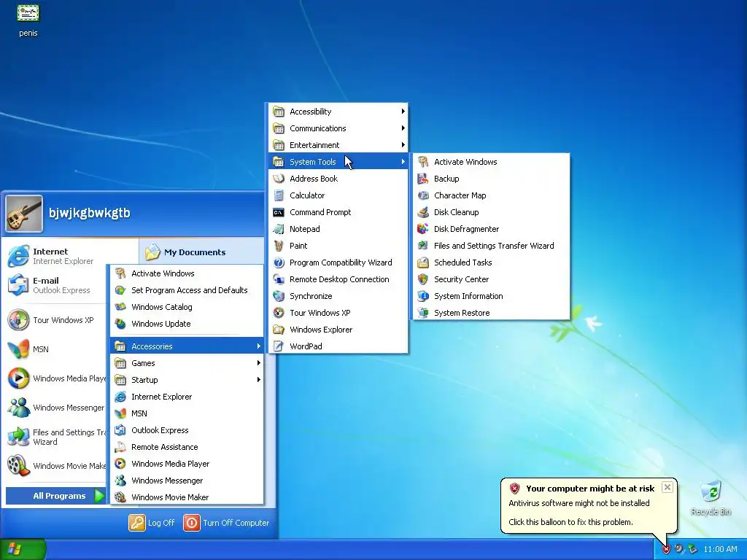
Task: Open Remote Desktop Connection icon
Action: pyautogui.click(x=279, y=279)
